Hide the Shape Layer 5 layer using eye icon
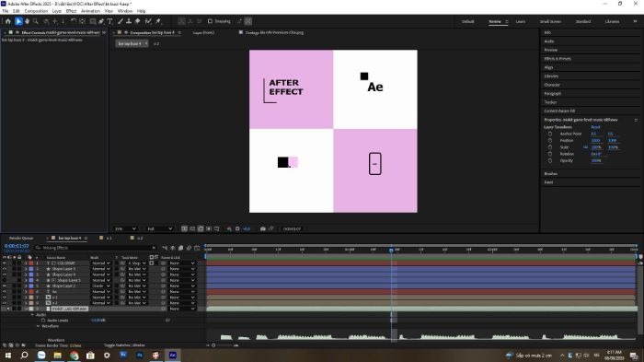This screenshot has height=362, width=644. [x=5, y=269]
